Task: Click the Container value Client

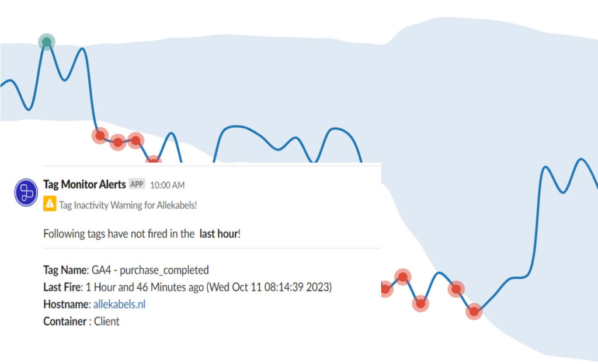Action: (106, 321)
